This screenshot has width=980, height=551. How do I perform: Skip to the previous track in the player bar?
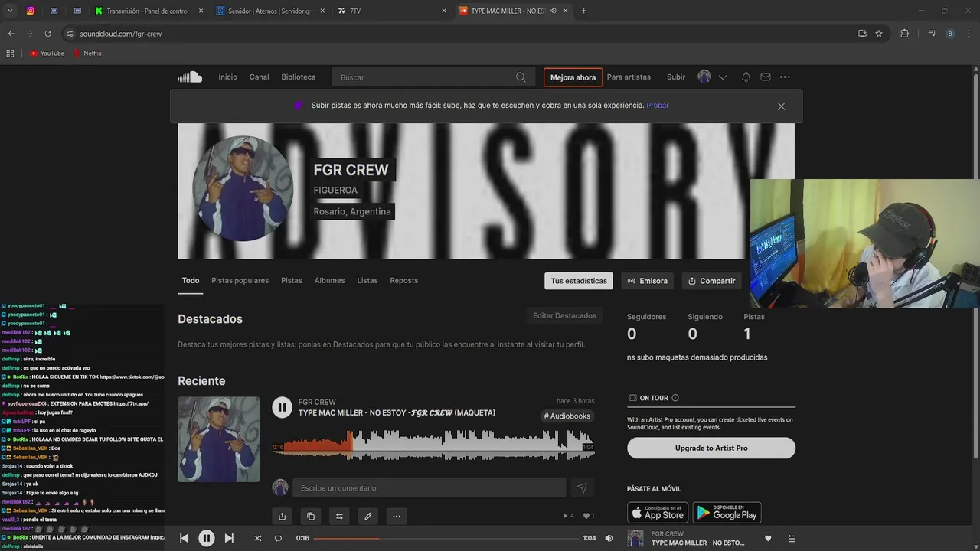[x=184, y=539]
